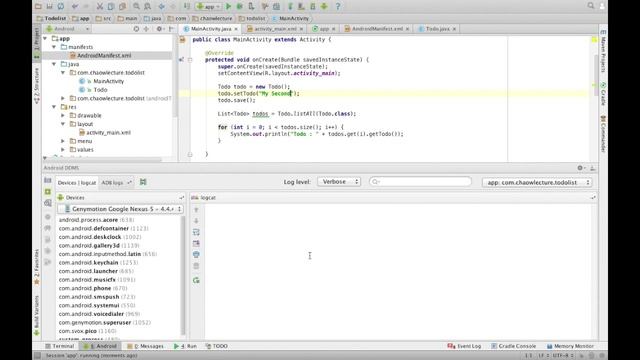Click the Make Project icon

pyautogui.click(x=187, y=7)
